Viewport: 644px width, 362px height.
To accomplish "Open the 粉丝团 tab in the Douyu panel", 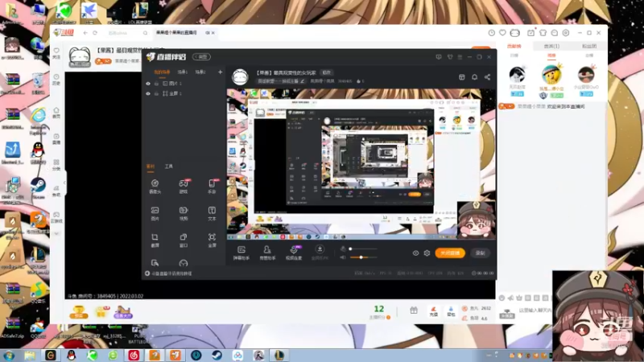I will click(589, 47).
